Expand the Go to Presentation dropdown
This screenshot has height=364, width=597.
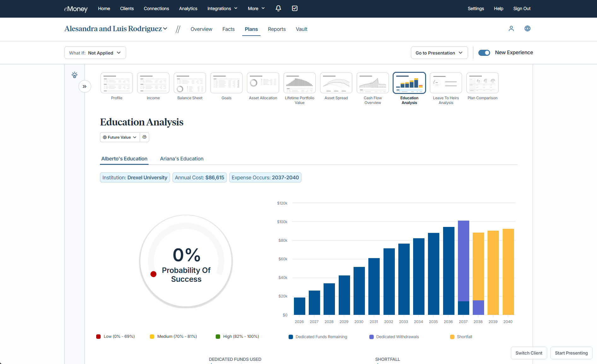click(439, 53)
